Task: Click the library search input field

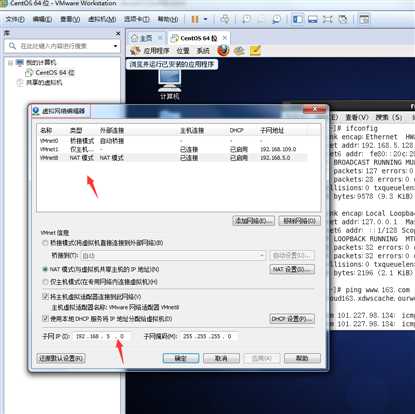Action: pyautogui.click(x=63, y=46)
